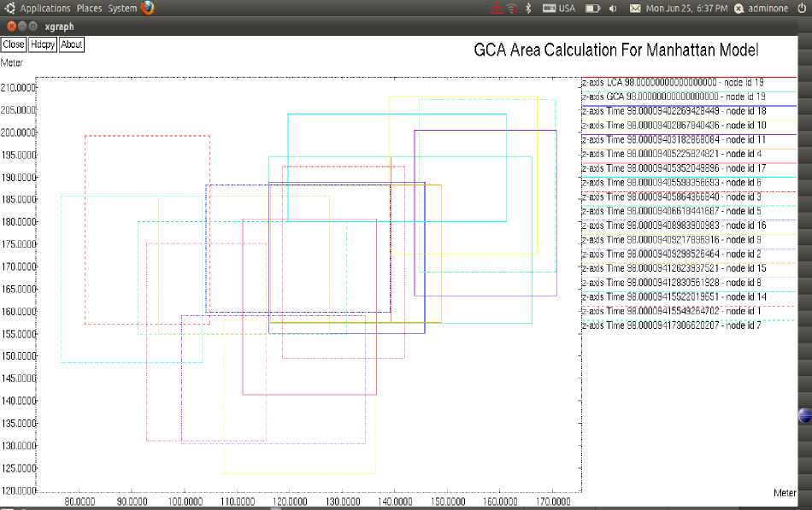The height and width of the screenshot is (510, 812).
Task: Click the date and time clock
Action: coord(686,9)
